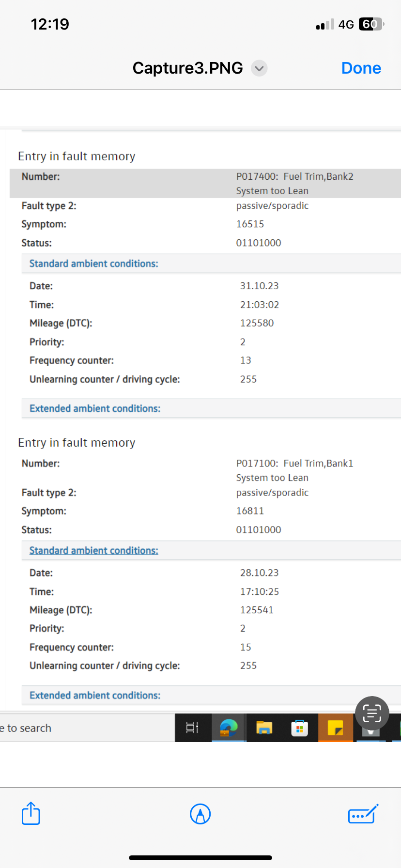Image resolution: width=401 pixels, height=868 pixels.
Task: Open File Explorer from taskbar
Action: 264,728
